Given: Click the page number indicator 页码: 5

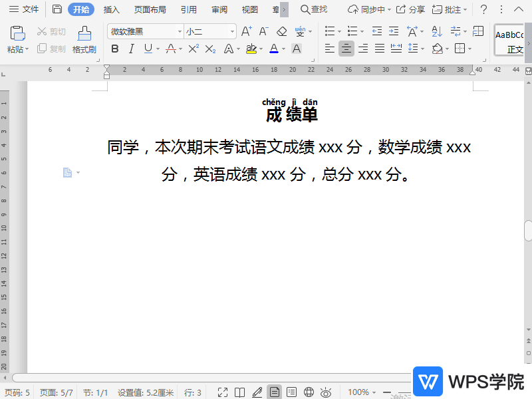Looking at the screenshot, I should coord(17,392).
